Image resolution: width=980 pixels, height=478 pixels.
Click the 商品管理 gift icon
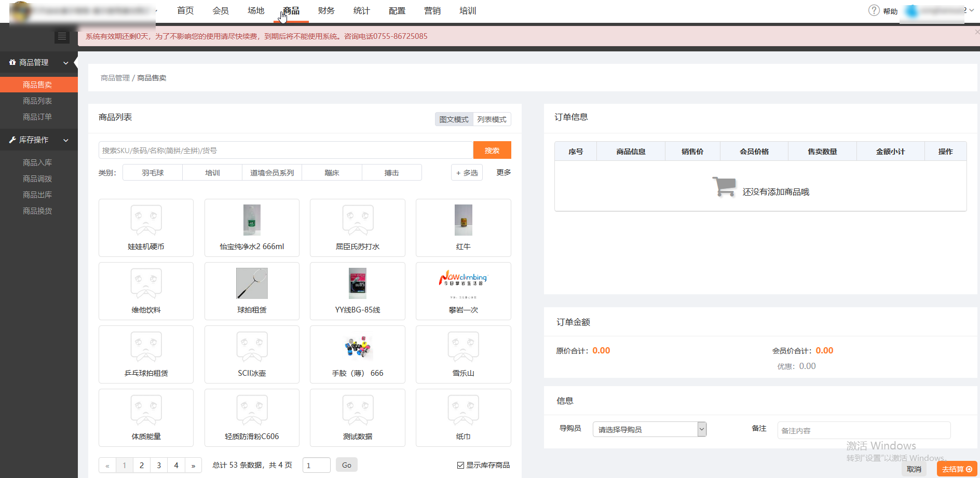pos(12,62)
